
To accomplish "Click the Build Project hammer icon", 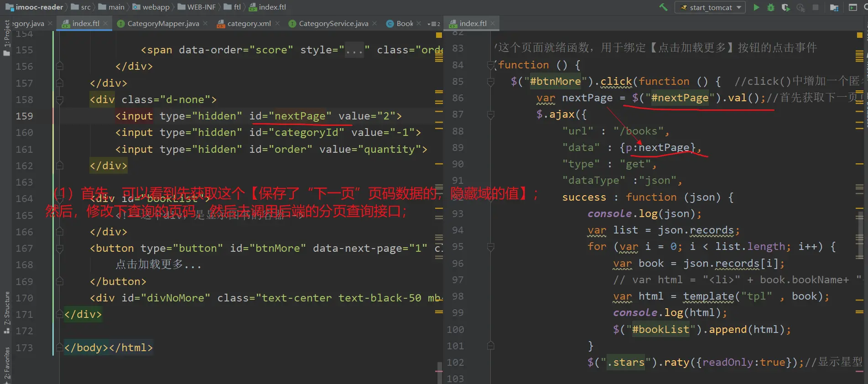I will pyautogui.click(x=663, y=7).
